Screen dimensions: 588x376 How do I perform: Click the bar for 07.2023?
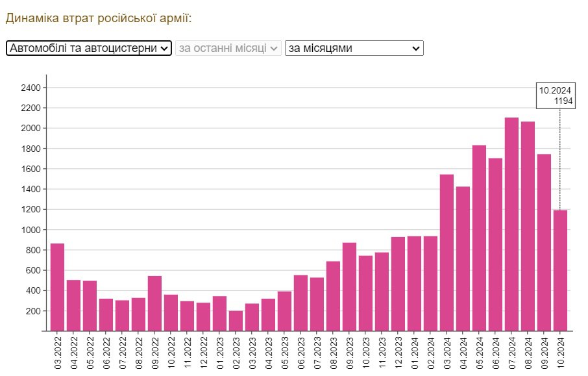pyautogui.click(x=317, y=305)
